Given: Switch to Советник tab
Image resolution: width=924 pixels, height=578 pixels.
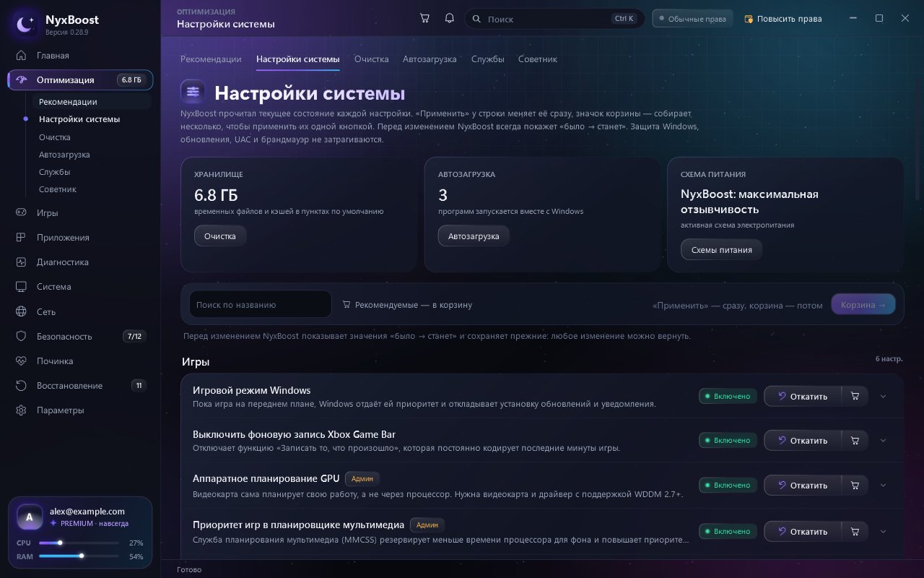Looking at the screenshot, I should click(538, 59).
